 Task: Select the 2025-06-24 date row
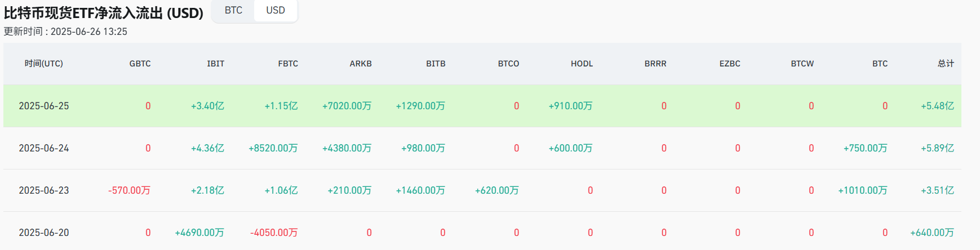(44, 148)
